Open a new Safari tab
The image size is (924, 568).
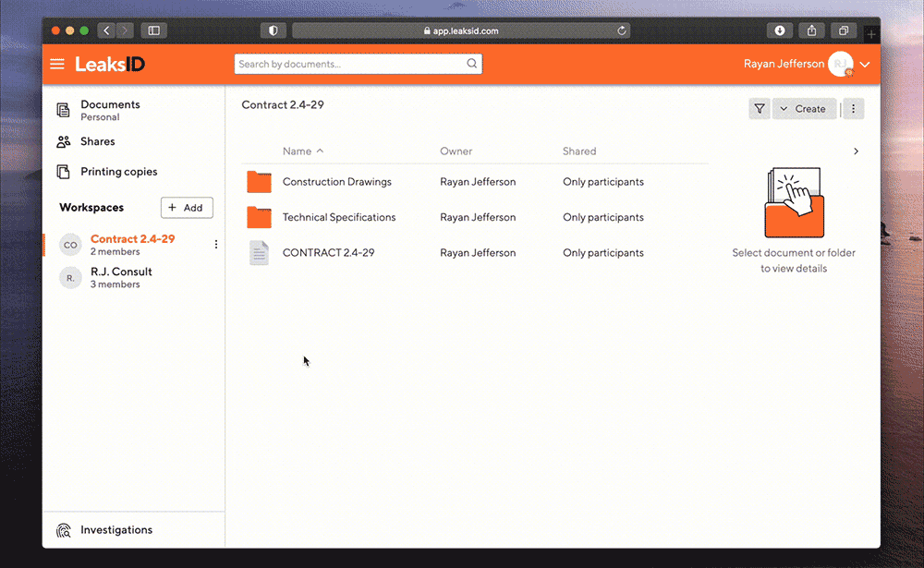[871, 34]
